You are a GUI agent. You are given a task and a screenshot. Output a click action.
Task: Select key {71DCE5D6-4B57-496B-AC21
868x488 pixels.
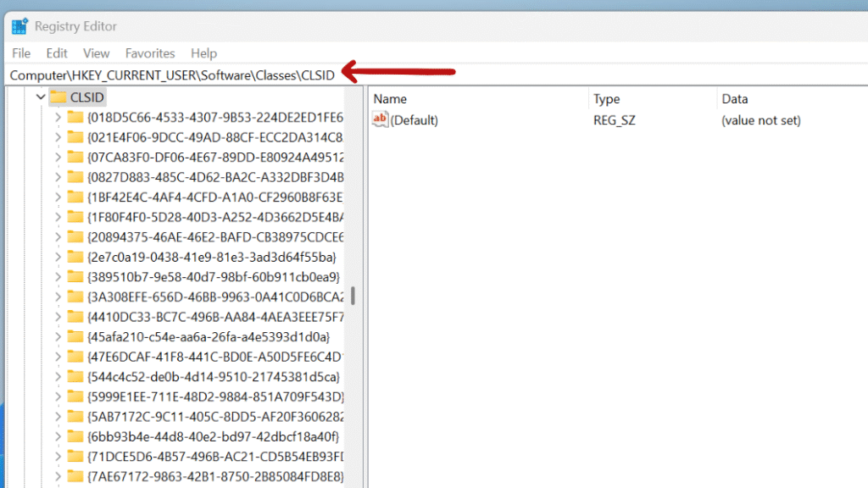[215, 456]
